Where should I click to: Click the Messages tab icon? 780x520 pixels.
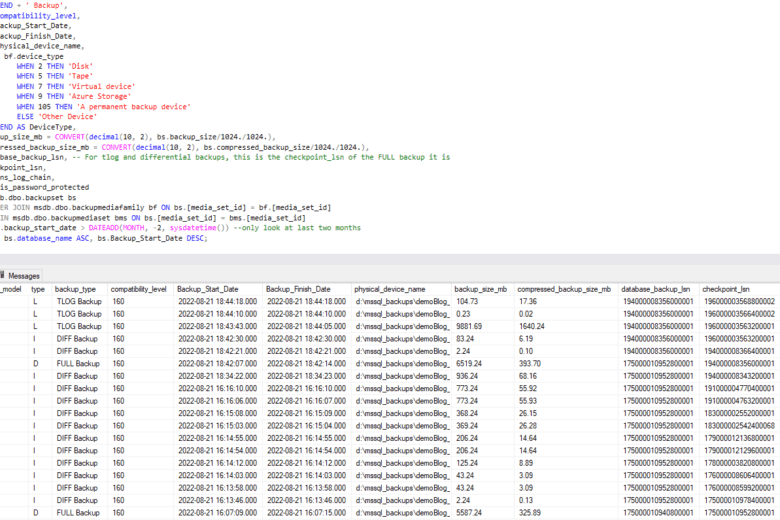(x=4, y=275)
